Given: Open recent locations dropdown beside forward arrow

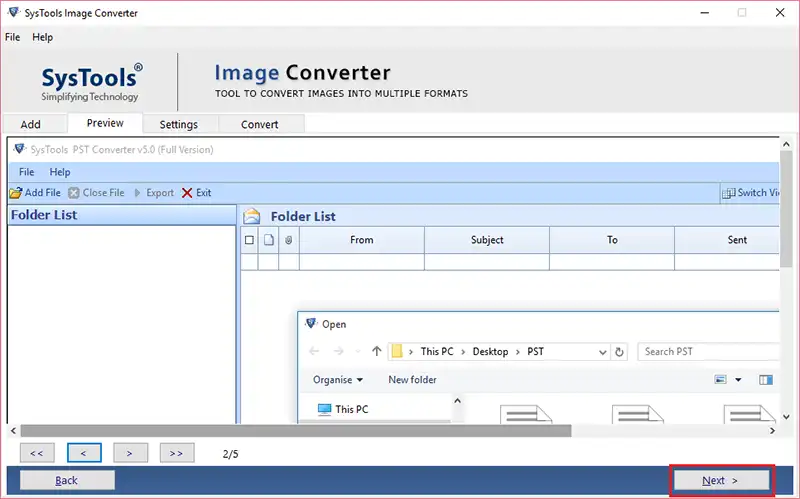Looking at the screenshot, I should click(x=358, y=351).
